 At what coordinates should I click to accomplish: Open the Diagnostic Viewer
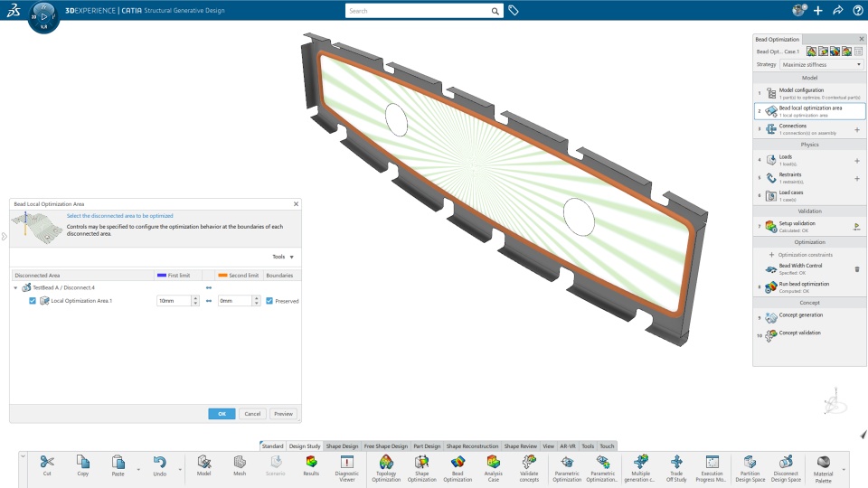point(347,468)
